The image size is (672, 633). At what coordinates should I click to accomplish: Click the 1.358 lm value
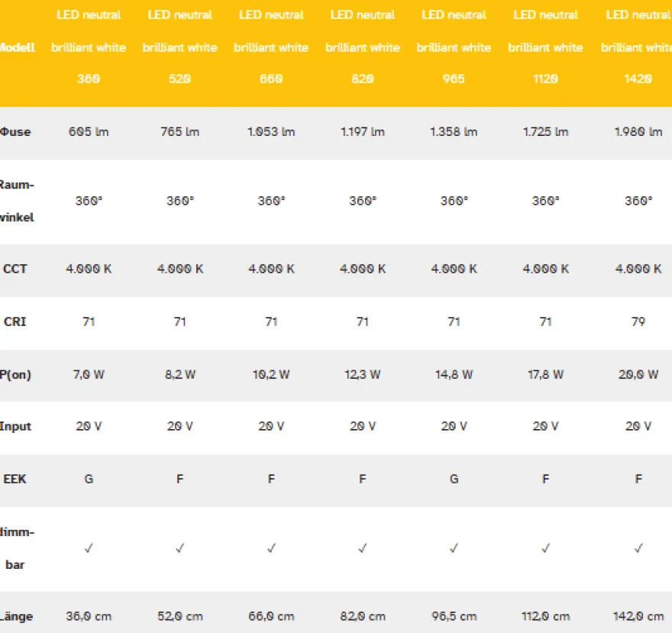[454, 132]
